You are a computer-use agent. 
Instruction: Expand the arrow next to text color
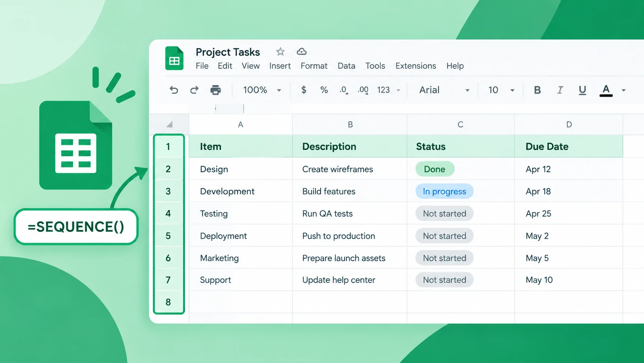pos(624,90)
